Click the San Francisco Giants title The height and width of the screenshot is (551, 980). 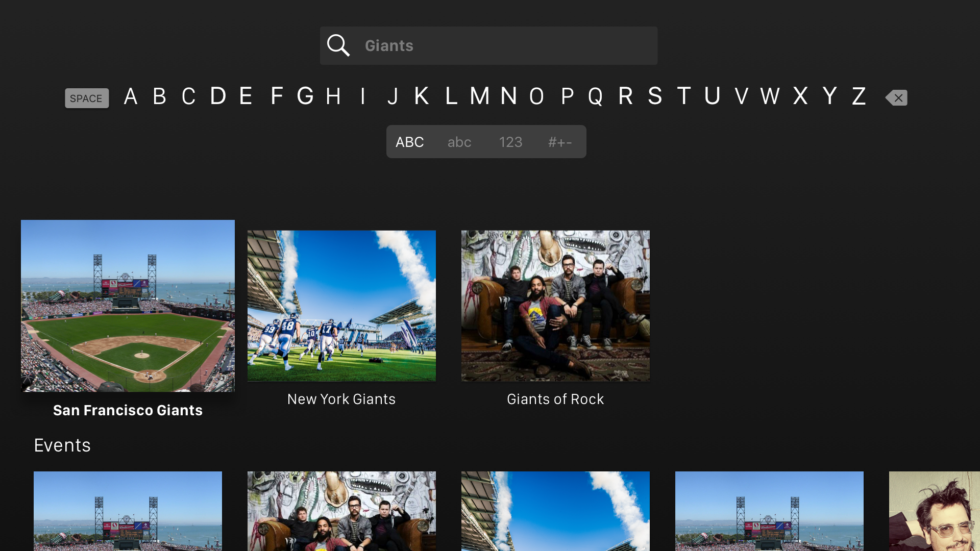point(128,410)
